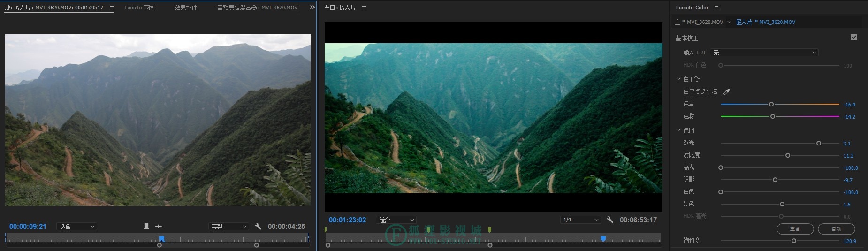Select the Program monitor tab
Screen dimensions: 868x251
click(x=340, y=8)
